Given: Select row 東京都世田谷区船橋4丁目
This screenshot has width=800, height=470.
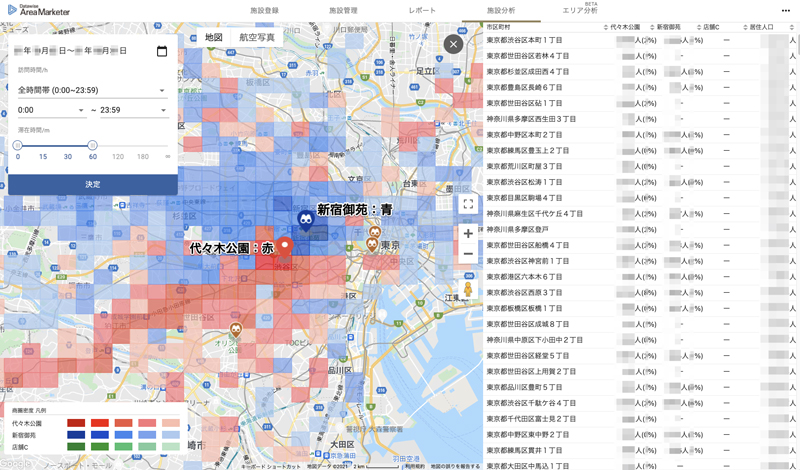Looking at the screenshot, I should [x=641, y=245].
